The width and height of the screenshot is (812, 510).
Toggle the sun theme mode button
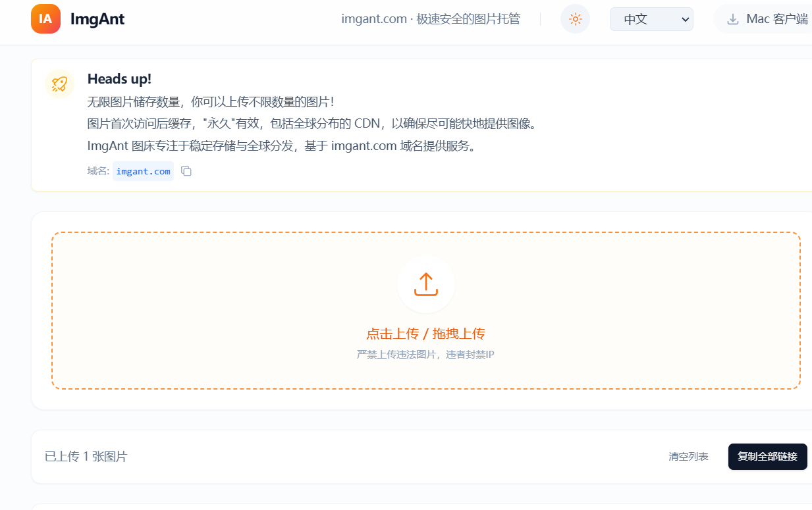tap(575, 19)
